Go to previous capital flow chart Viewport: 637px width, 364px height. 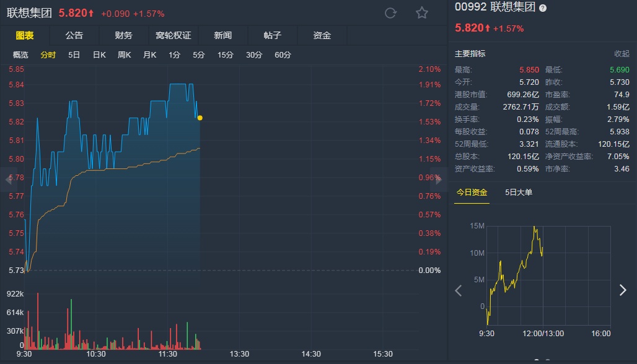tap(459, 290)
